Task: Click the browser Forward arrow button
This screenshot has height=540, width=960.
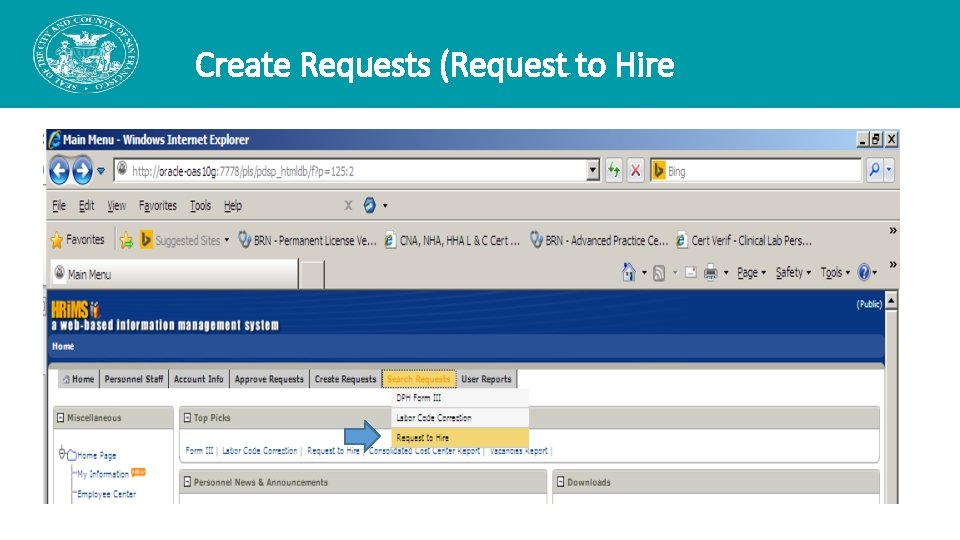Action: point(82,170)
